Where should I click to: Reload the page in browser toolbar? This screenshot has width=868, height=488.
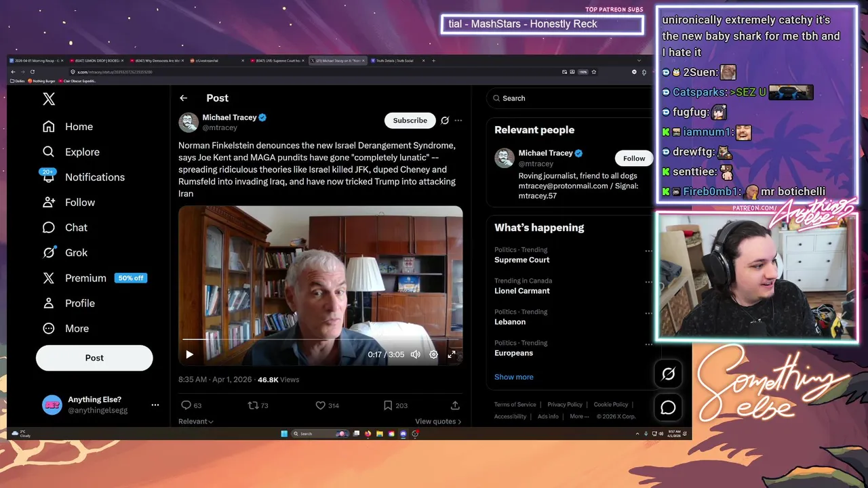point(32,72)
